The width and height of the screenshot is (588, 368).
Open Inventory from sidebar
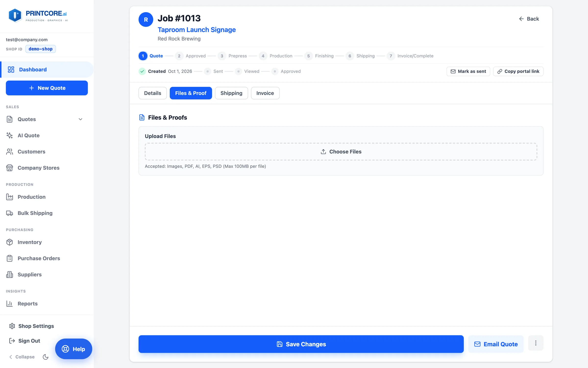point(29,242)
